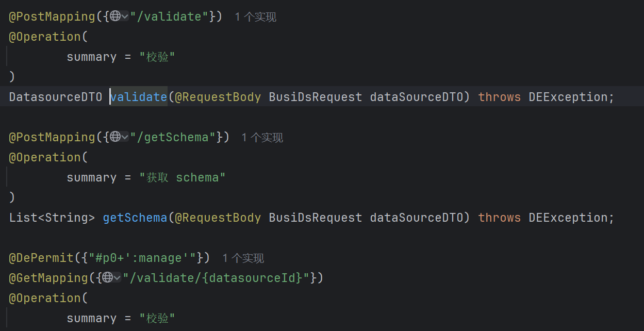Image resolution: width=644 pixels, height=331 pixels.
Task: Click the getSchema method name
Action: (135, 218)
